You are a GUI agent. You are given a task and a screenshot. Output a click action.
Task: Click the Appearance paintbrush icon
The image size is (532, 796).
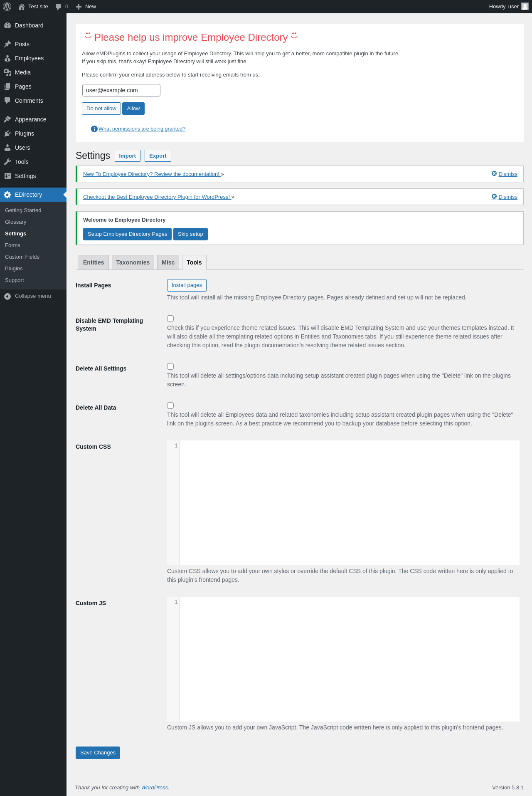[x=7, y=119]
